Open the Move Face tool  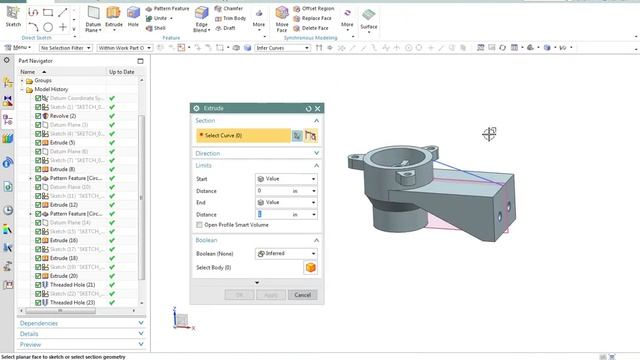pyautogui.click(x=282, y=19)
